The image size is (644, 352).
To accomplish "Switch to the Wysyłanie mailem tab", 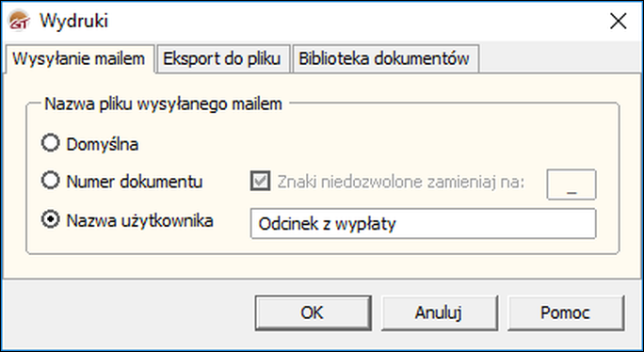I will point(78,58).
